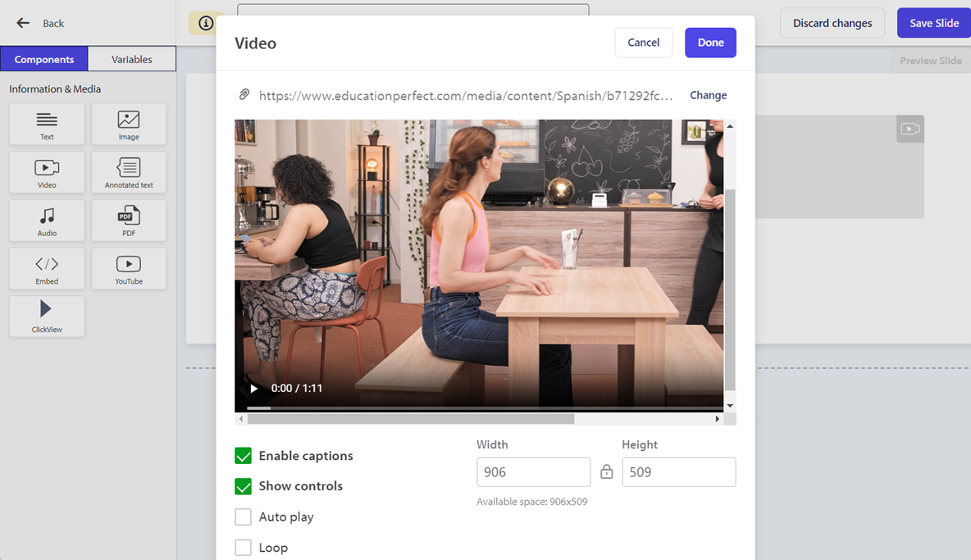Click the Width input field
The width and height of the screenshot is (971, 560).
pos(533,472)
